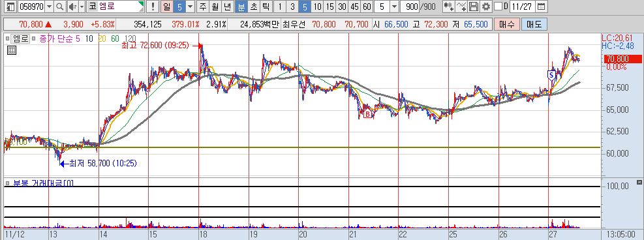Open the stock search magnifier
The image size is (644, 240).
60,7
